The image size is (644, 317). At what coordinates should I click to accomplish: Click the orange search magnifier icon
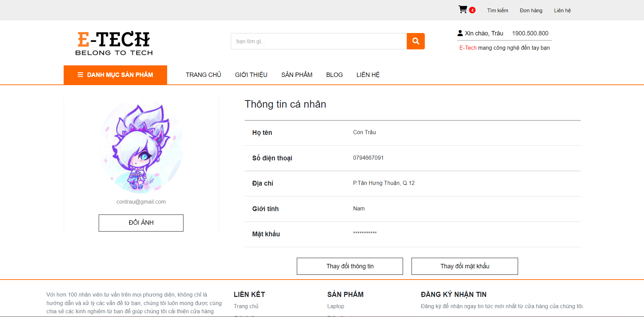(x=416, y=41)
